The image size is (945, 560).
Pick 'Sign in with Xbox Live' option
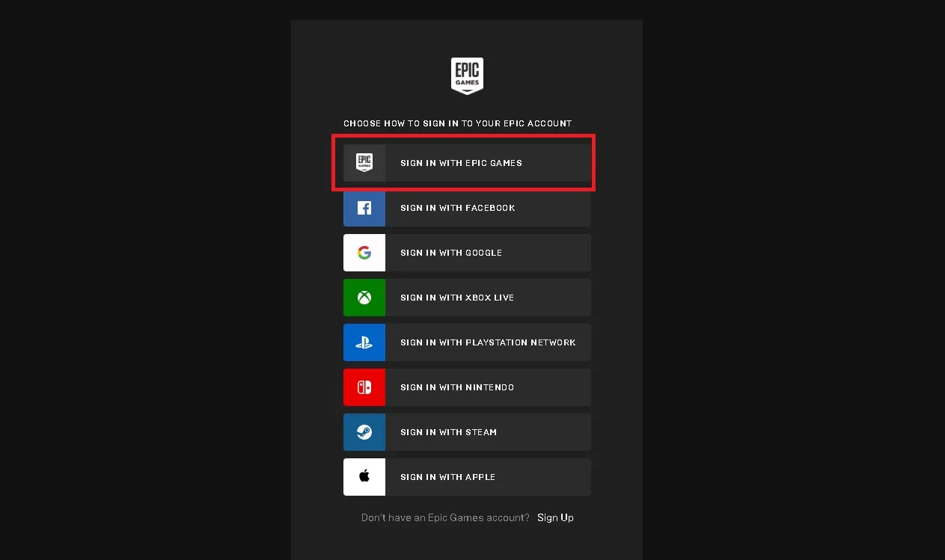coord(456,298)
